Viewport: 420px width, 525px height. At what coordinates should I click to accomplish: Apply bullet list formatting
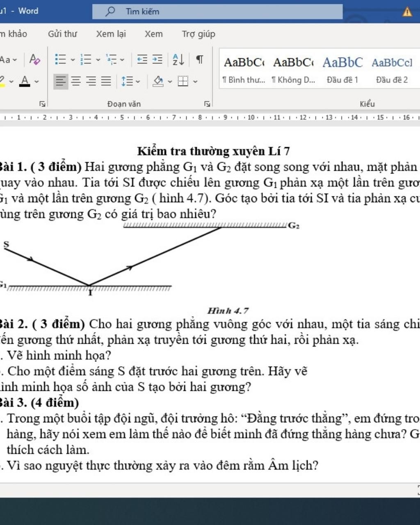[61, 60]
